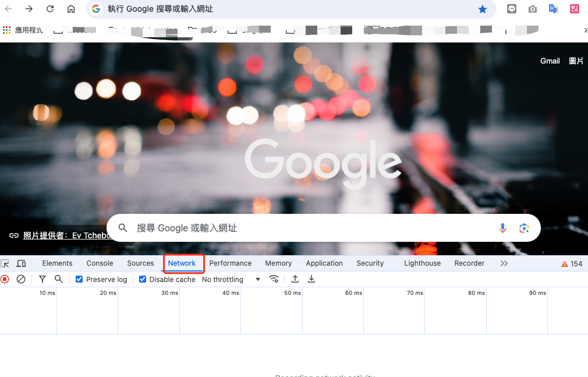Screen dimensions: 588x377
Task: Uncheck the Disable cache checkbox
Action: (x=143, y=279)
